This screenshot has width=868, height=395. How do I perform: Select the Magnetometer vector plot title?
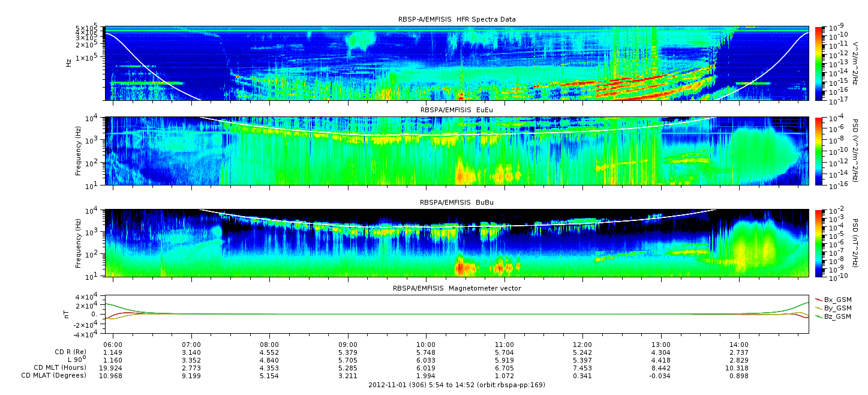point(456,288)
